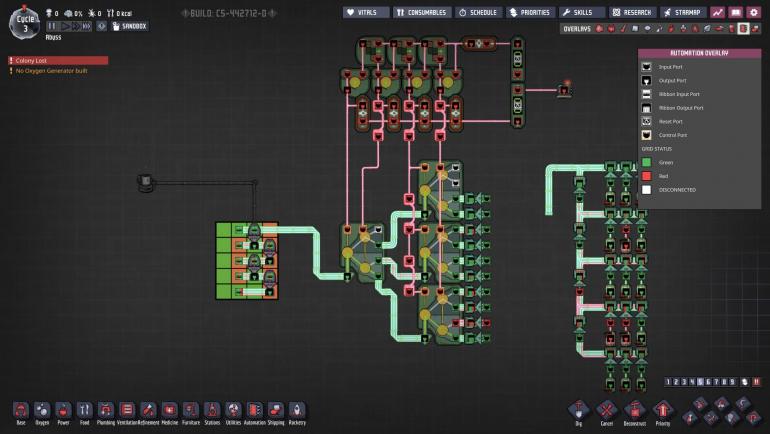Viewport: 770px width, 434px height.
Task: Toggle the Oxygen overlay
Action: 599,29
